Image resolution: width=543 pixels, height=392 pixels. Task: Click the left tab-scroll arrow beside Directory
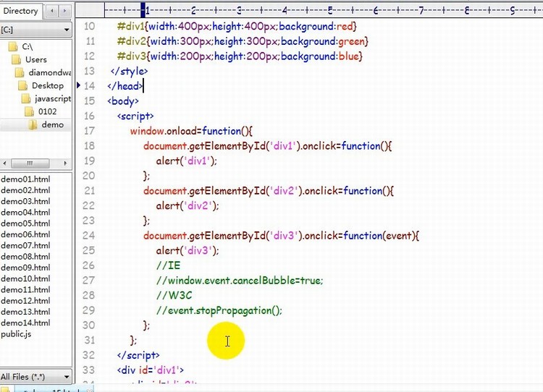pyautogui.click(x=52, y=11)
